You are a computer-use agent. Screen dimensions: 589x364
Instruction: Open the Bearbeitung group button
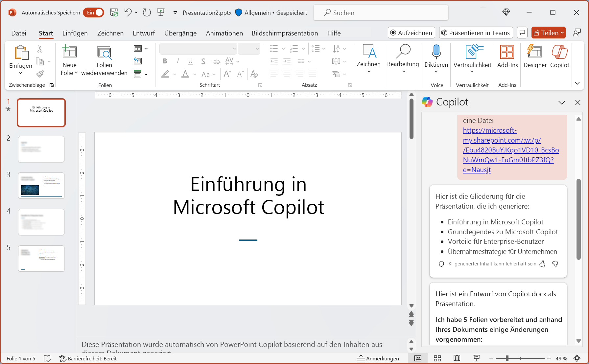(403, 58)
